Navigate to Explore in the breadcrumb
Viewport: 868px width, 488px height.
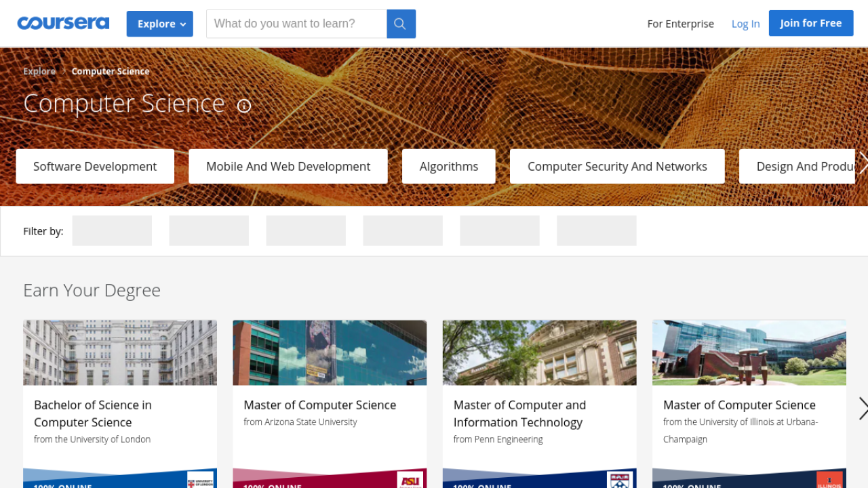[x=39, y=71]
